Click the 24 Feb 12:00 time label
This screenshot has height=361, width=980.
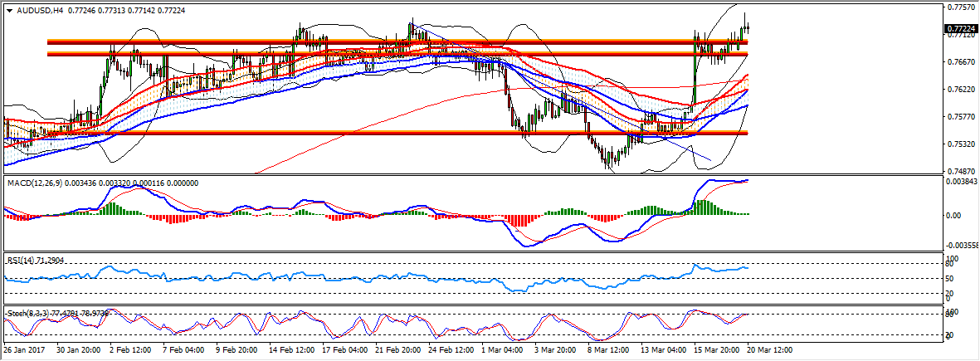coord(450,350)
